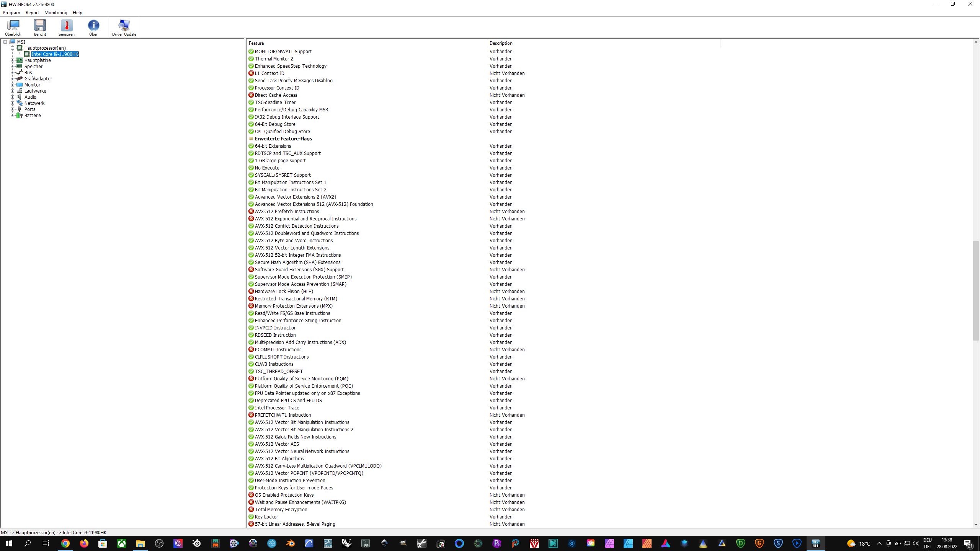Viewport: 980px width, 551px height.
Task: Open the Monitoring menu
Action: [x=56, y=13]
